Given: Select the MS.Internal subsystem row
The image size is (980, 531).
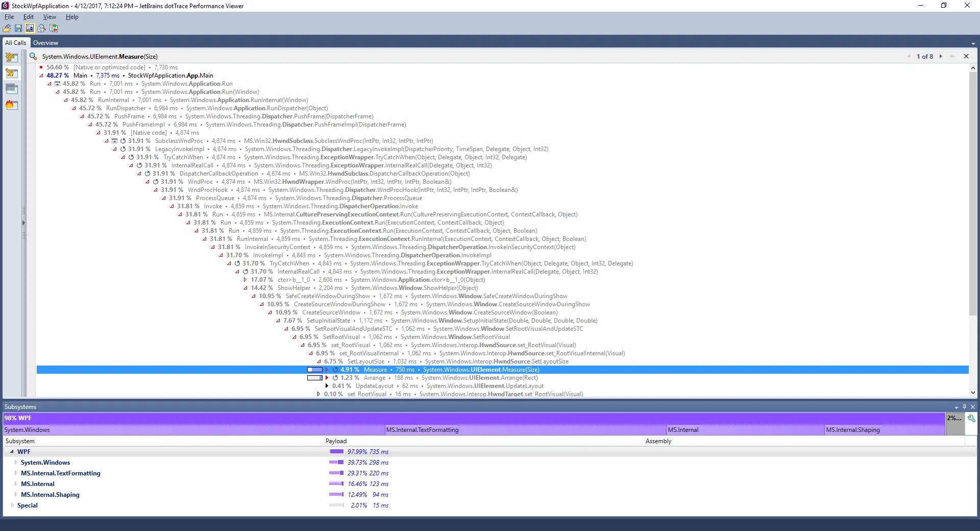Looking at the screenshot, I should click(x=490, y=484).
